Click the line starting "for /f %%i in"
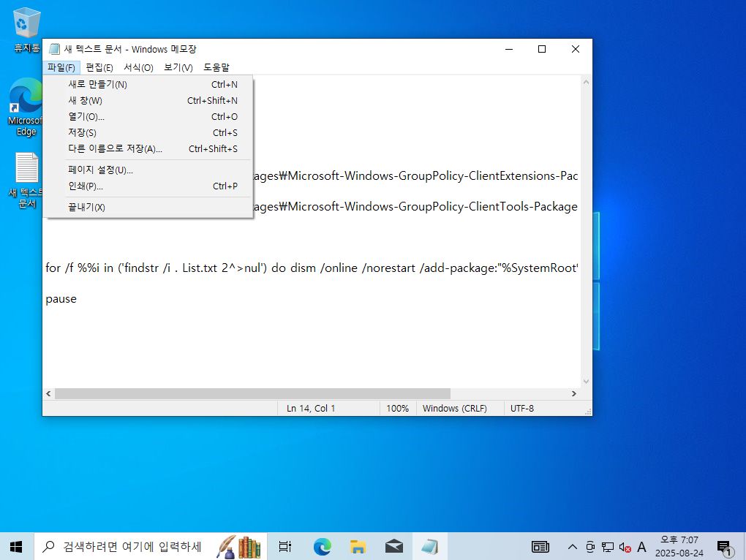The width and height of the screenshot is (746, 560). pos(312,268)
